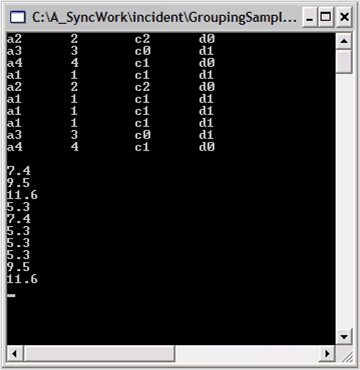
Task: Click the vertical scrollbar thumb
Action: pos(344,61)
